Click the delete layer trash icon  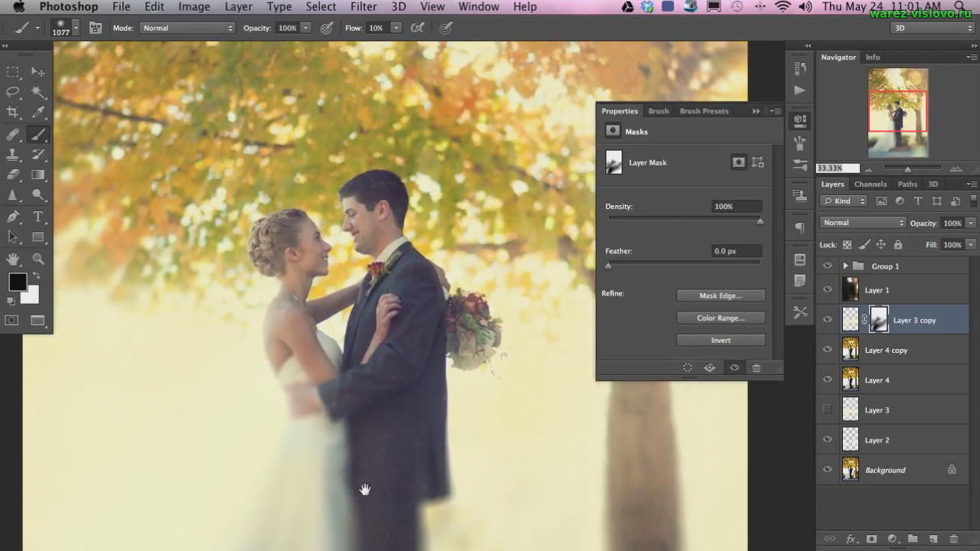click(x=953, y=540)
